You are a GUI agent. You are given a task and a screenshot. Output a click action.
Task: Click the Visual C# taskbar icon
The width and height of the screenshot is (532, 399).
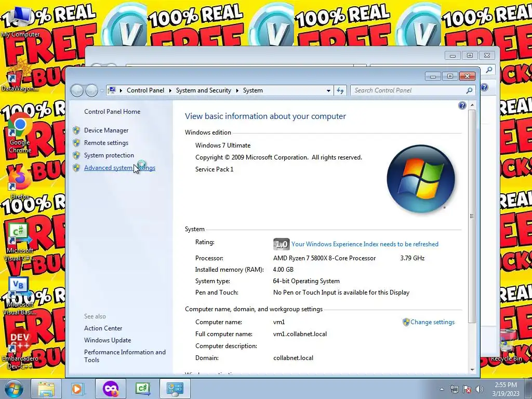(x=143, y=389)
